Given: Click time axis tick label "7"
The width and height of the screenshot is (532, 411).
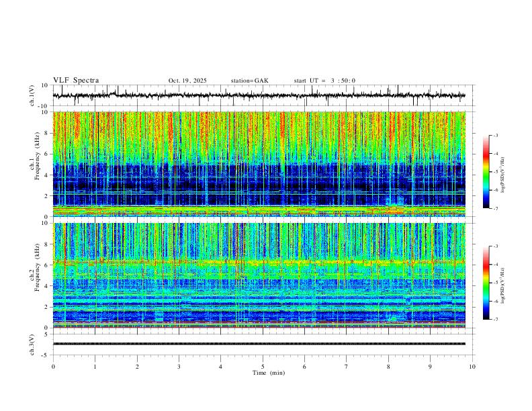Looking at the screenshot, I should (347, 367).
